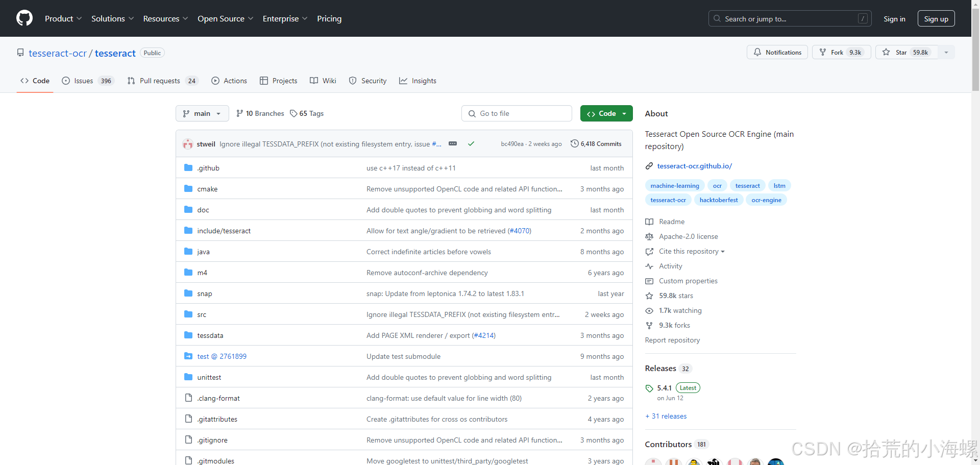Viewport: 980px width, 465px height.
Task: Open the tesseract-ocr organization link
Action: click(x=58, y=53)
